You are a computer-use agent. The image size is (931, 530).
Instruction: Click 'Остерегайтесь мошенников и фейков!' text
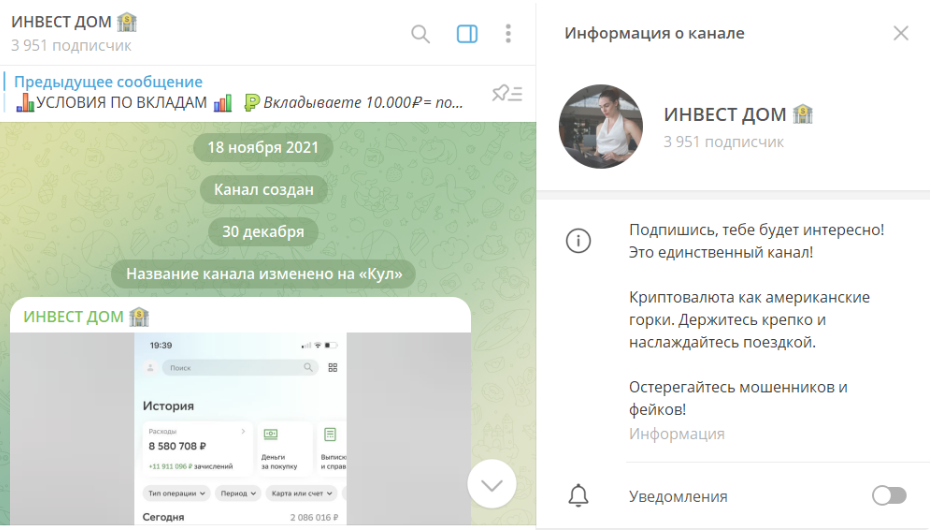pyautogui.click(x=738, y=398)
